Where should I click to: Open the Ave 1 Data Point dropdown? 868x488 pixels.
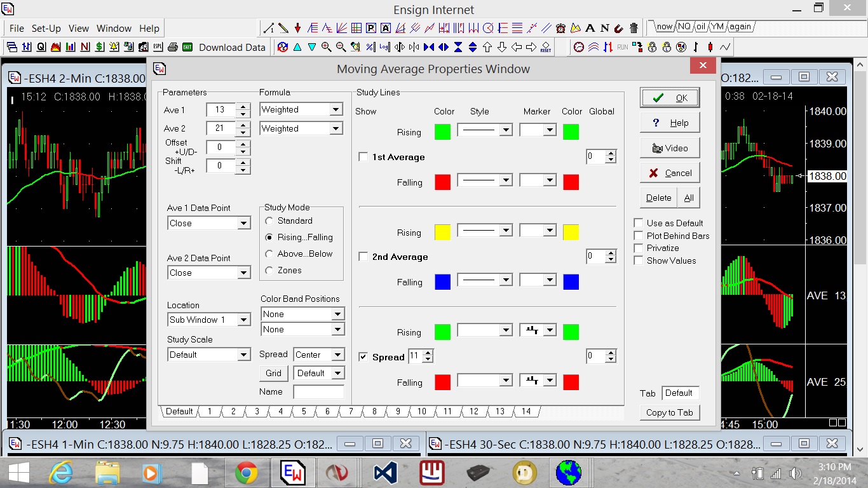tap(243, 223)
